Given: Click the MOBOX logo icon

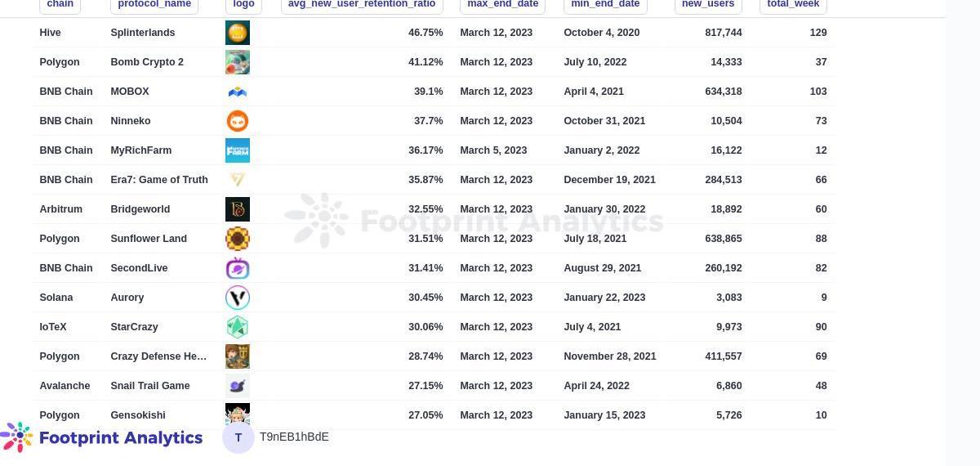Looking at the screenshot, I should pos(237,92).
